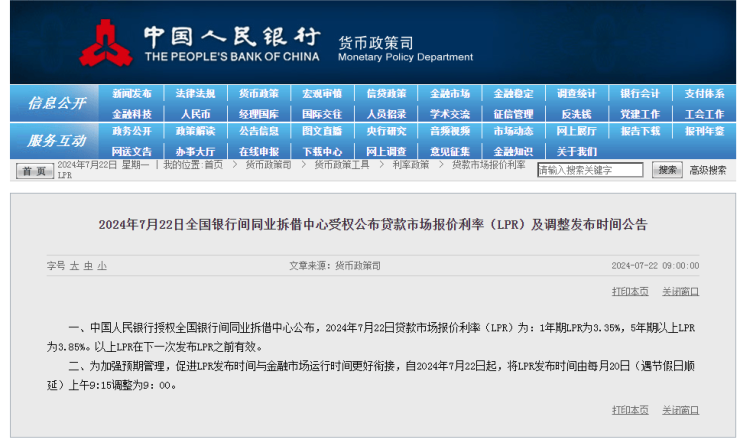
Task: Click the 首页 home button
Action: coord(34,171)
